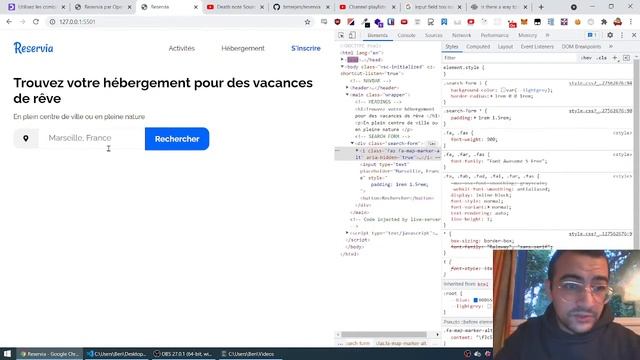Image resolution: width=640 pixels, height=360 pixels.
Task: Open the Layout tab in styles pane
Action: 505,47
